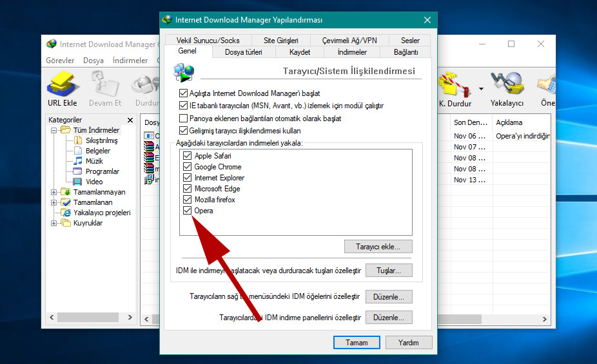
Task: Toggle Gelişmiş tarayıcı ilişkilendirmesi kullan
Action: 183,131
